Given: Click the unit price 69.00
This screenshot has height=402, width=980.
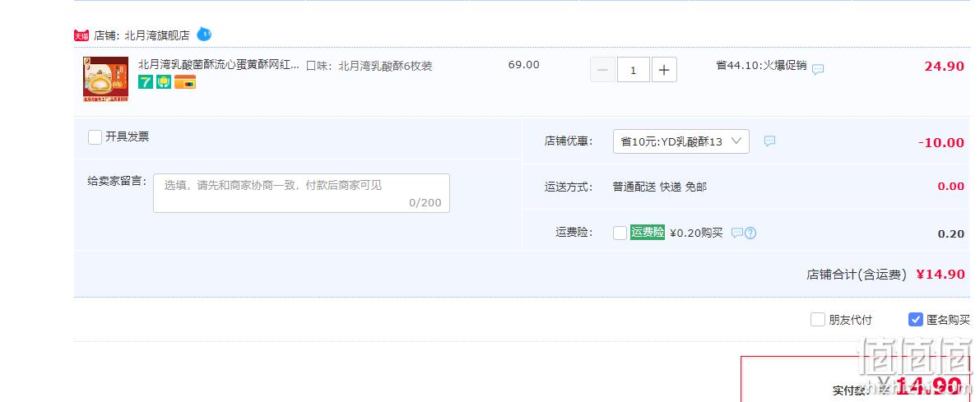Looking at the screenshot, I should (524, 65).
